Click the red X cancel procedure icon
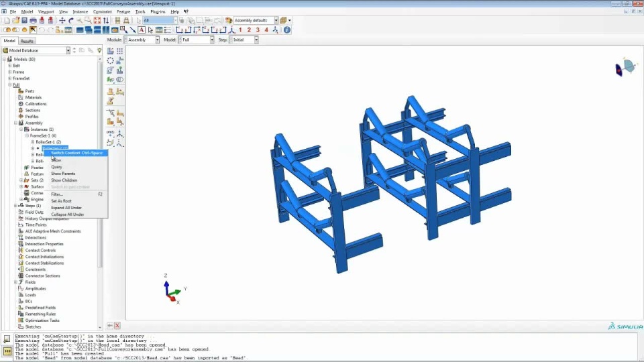The height and width of the screenshot is (362, 644). (117, 326)
